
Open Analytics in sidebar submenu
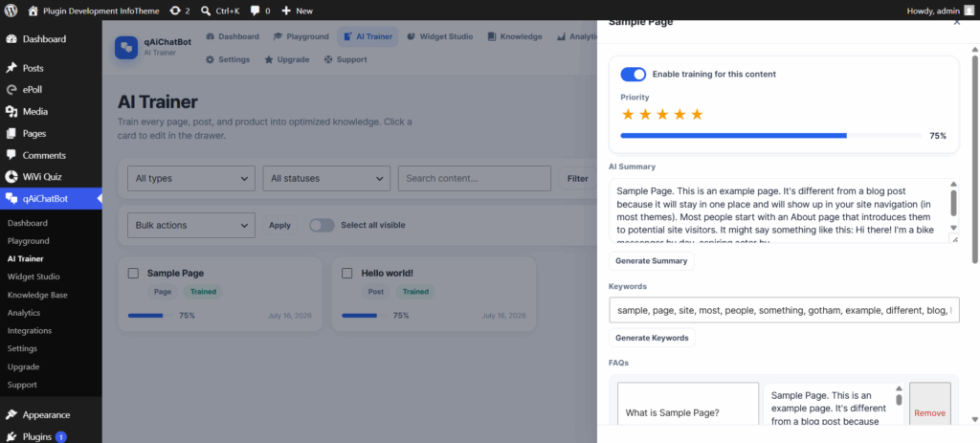point(24,313)
